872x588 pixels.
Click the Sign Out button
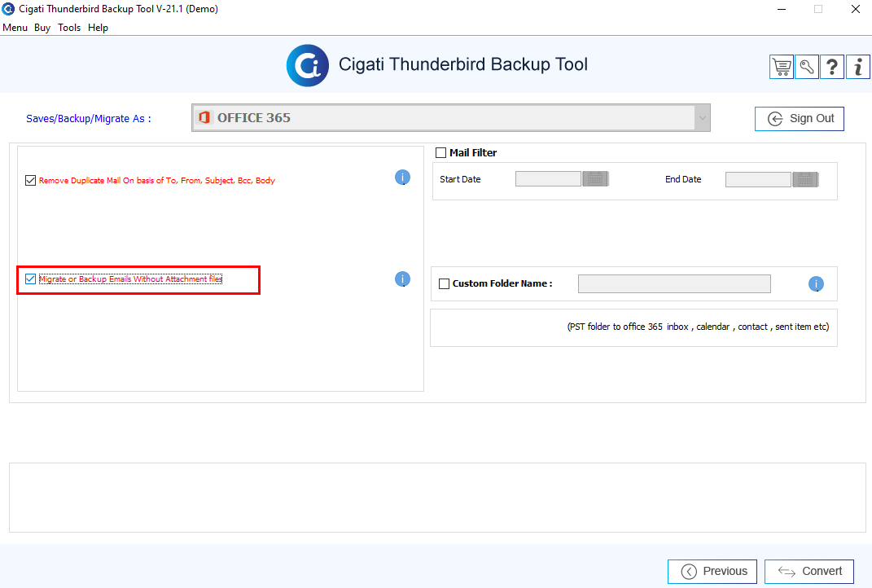(800, 118)
